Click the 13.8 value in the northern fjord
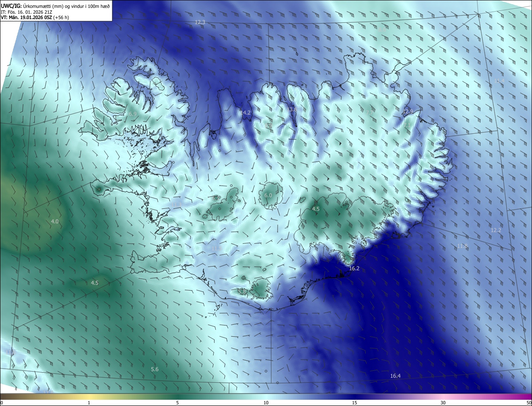 click(x=292, y=109)
